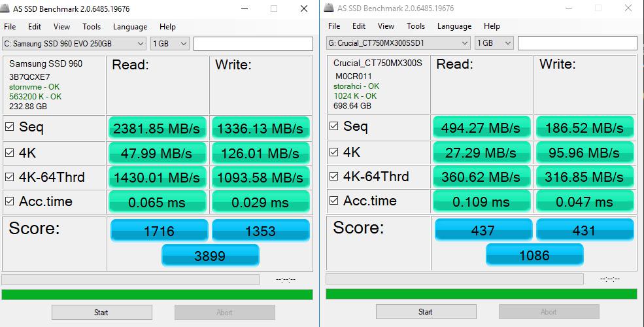Click the AS SSD app icon in Samsung window title bar
The image size is (644, 327).
(6, 9)
